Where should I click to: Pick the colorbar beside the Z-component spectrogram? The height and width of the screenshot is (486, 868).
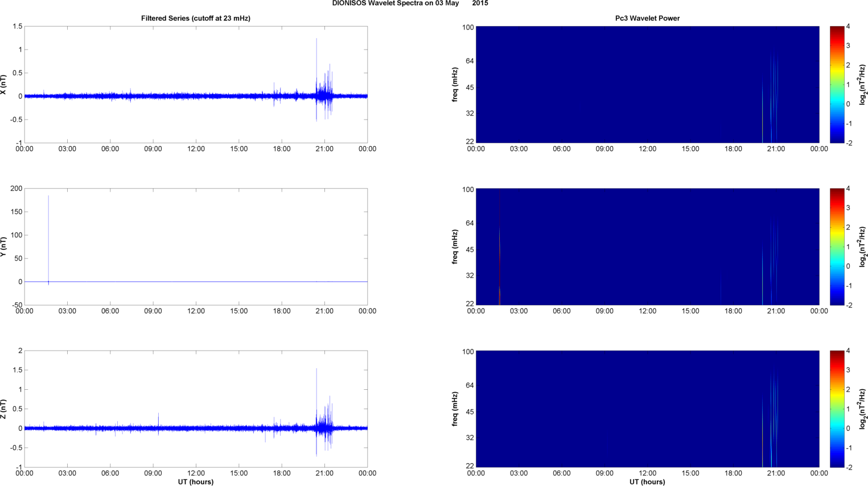point(837,409)
